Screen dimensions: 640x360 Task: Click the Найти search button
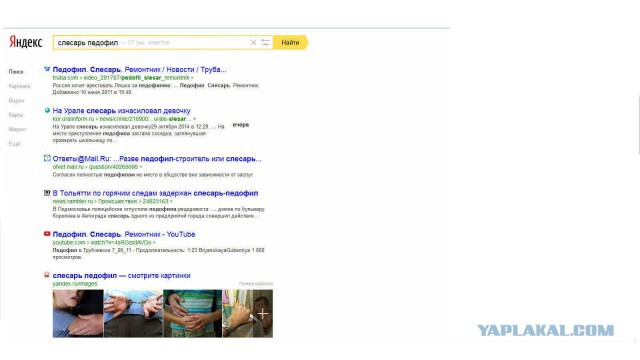pyautogui.click(x=290, y=42)
